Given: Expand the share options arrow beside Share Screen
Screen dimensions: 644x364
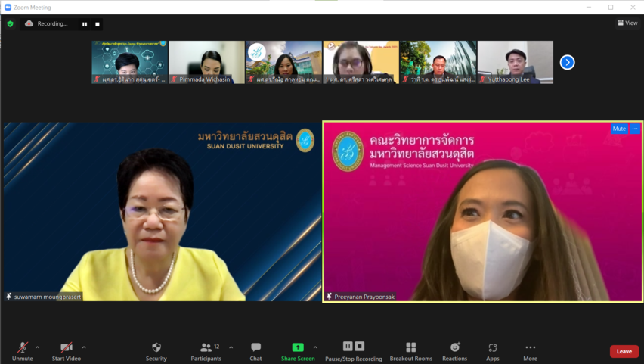Looking at the screenshot, I should tap(315, 347).
